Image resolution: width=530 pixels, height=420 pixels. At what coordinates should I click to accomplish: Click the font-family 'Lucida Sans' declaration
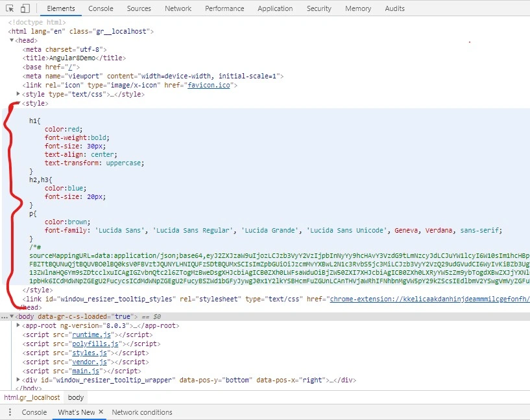click(274, 230)
